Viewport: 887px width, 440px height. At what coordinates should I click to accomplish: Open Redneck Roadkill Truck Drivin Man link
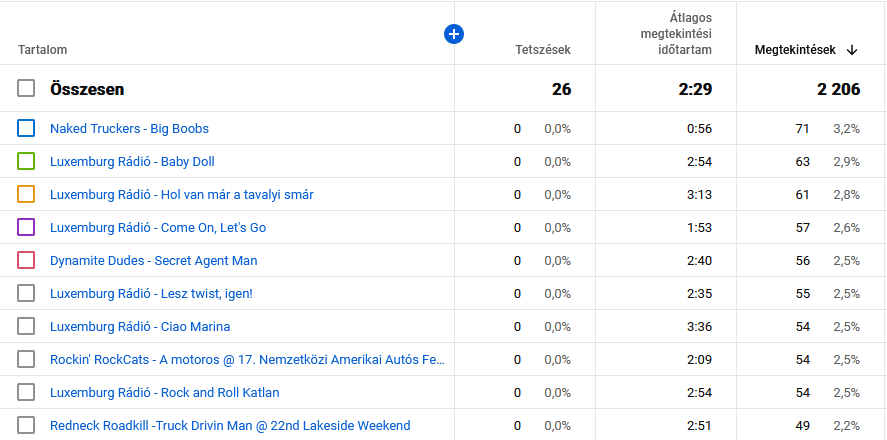pyautogui.click(x=230, y=425)
